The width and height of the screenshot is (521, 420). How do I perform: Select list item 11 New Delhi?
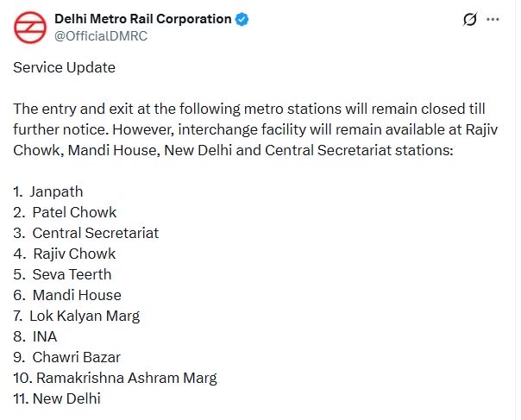[57, 398]
